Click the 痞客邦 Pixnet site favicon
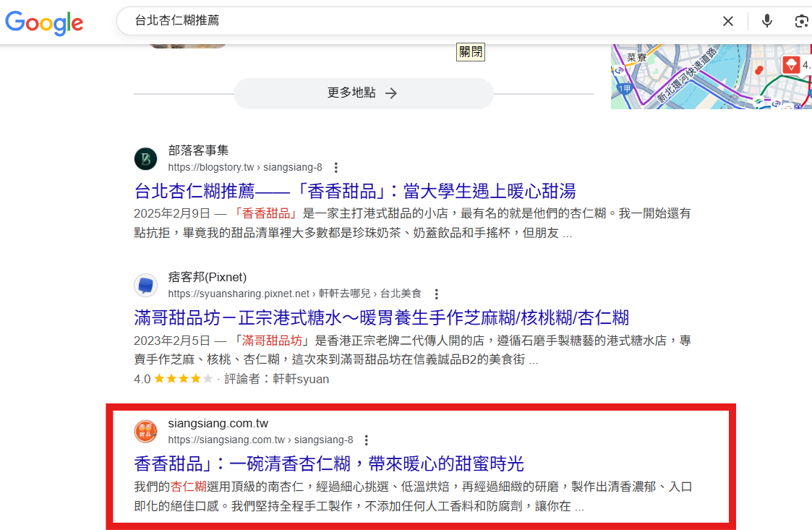This screenshot has width=812, height=530. pyautogui.click(x=146, y=285)
